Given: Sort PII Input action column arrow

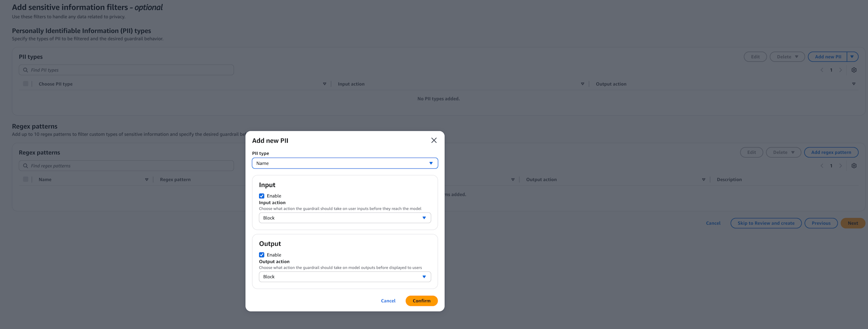Looking at the screenshot, I should (582, 84).
